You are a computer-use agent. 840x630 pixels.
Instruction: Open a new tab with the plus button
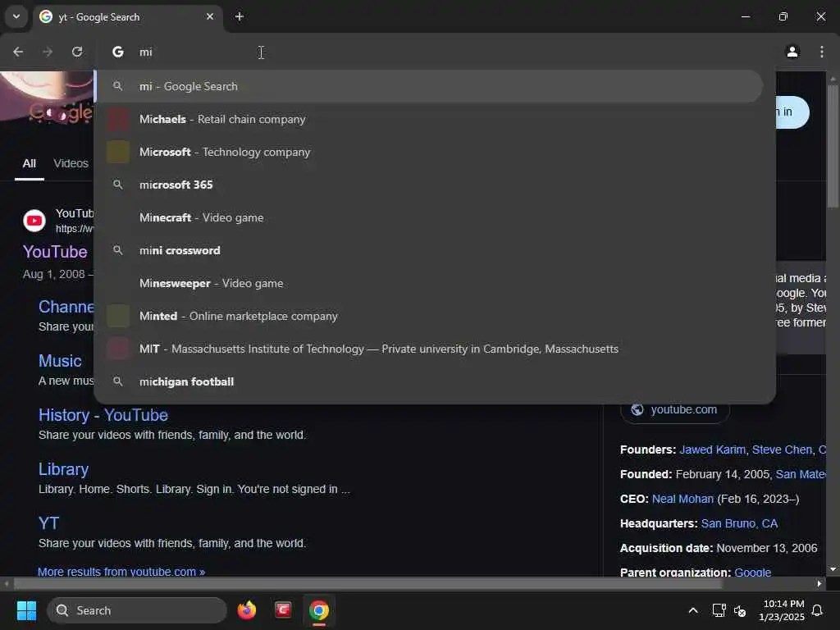click(240, 16)
